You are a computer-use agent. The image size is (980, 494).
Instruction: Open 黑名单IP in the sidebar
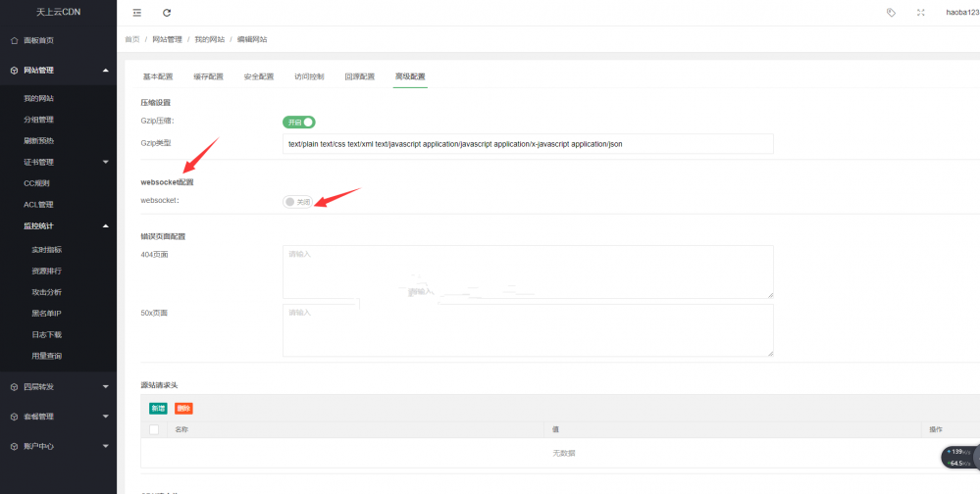(x=46, y=313)
